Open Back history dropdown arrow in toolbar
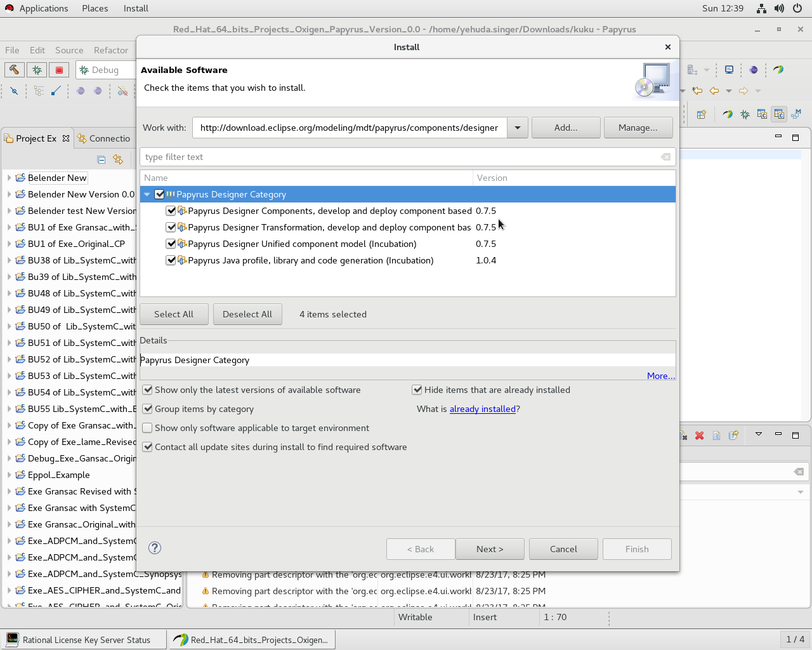Viewport: 812px width, 650px height. click(729, 91)
